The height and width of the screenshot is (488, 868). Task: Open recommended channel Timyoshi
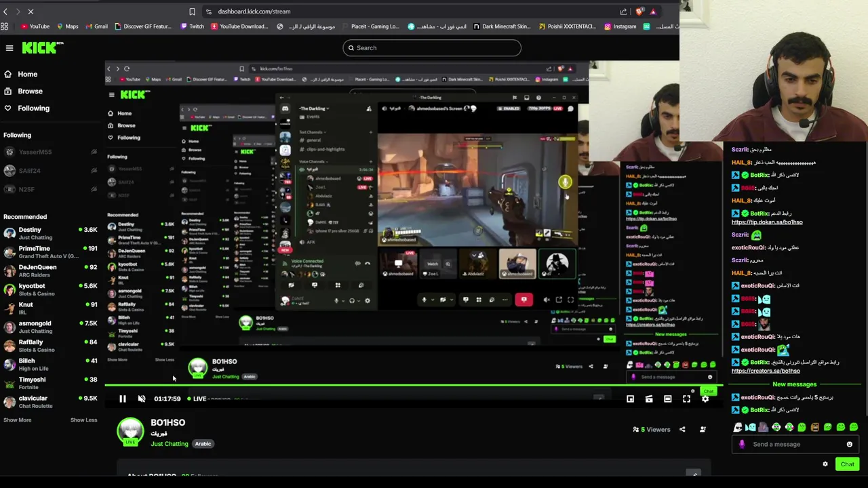pos(51,383)
